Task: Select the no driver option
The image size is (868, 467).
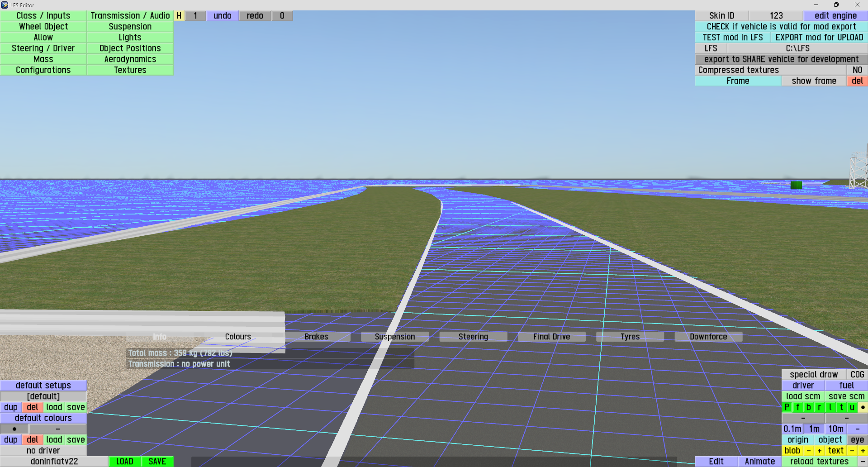Action: [43, 451]
